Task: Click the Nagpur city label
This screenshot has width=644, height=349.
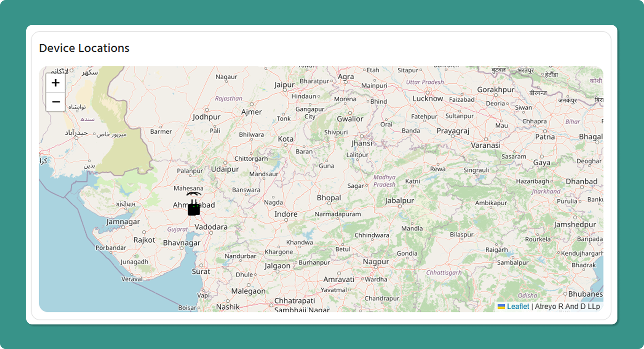Action: tap(376, 262)
